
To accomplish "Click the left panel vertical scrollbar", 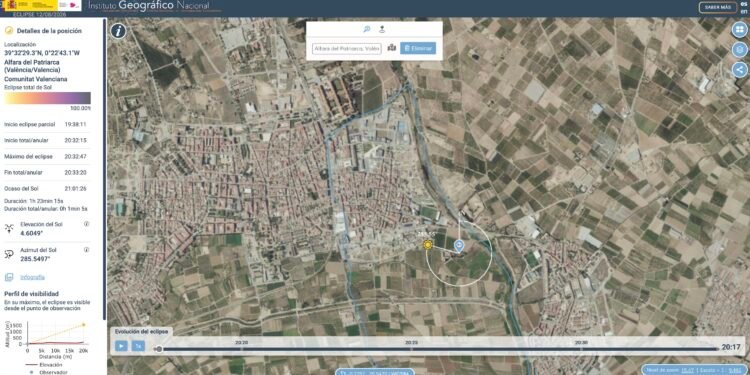I will click(x=105, y=169).
